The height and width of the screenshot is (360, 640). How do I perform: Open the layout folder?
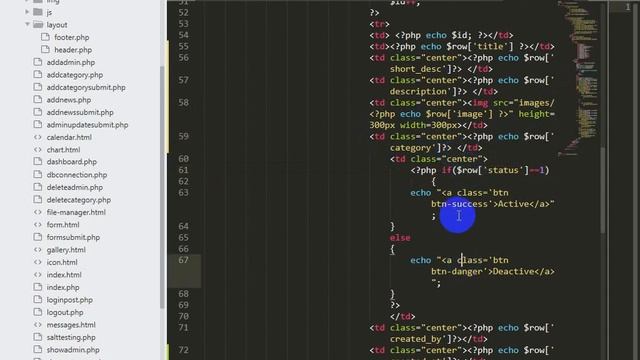[x=57, y=25]
